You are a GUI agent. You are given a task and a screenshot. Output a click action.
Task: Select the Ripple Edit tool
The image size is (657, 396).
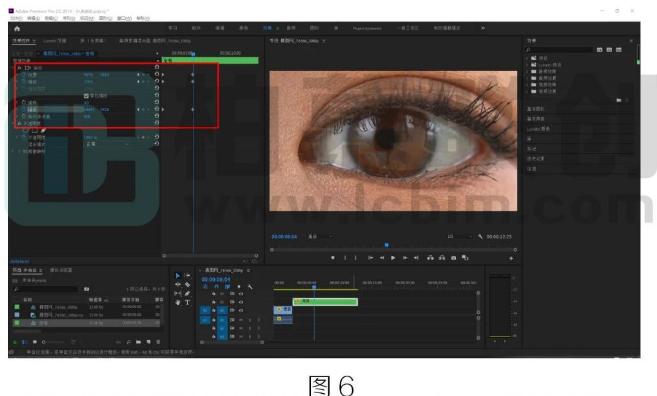(x=178, y=285)
